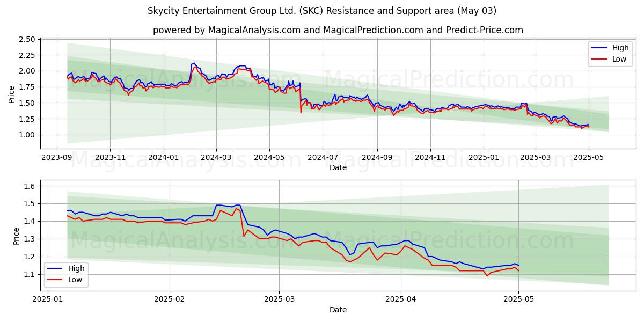Click the 'Price' axis title of bottom chart
The width and height of the screenshot is (644, 322).
16,236
